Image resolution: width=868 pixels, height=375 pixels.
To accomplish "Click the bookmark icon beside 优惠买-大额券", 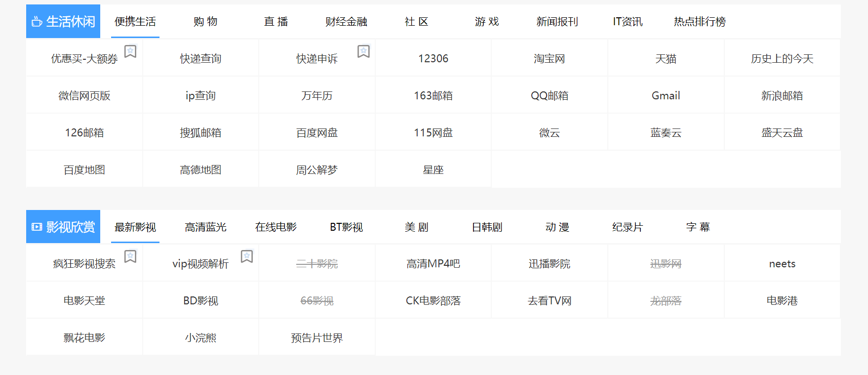I will pos(130,51).
